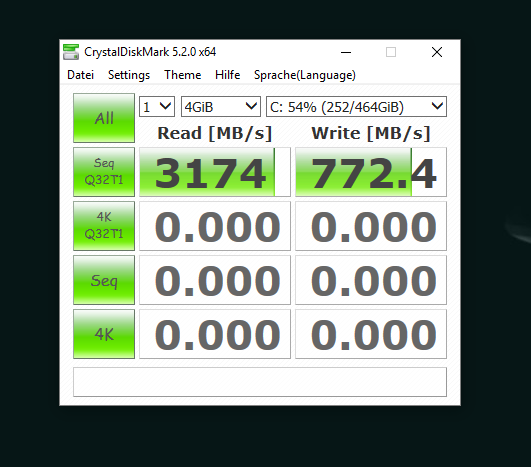Click the Seq read result 0.000 cell
531x467 pixels.
coord(215,280)
